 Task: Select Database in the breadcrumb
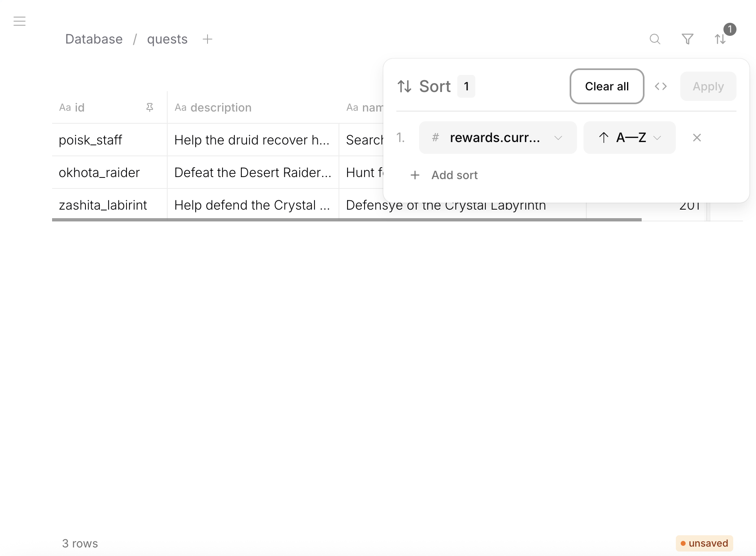pos(94,39)
